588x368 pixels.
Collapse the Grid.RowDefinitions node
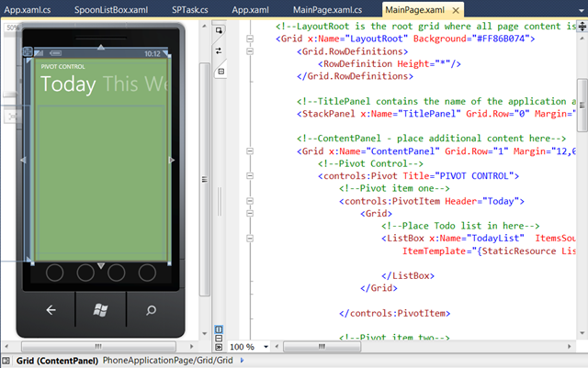coord(250,51)
